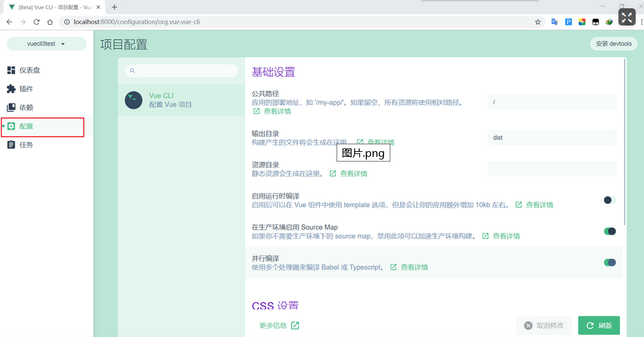
Task: Click the search magnifier icon
Action: [x=132, y=70]
